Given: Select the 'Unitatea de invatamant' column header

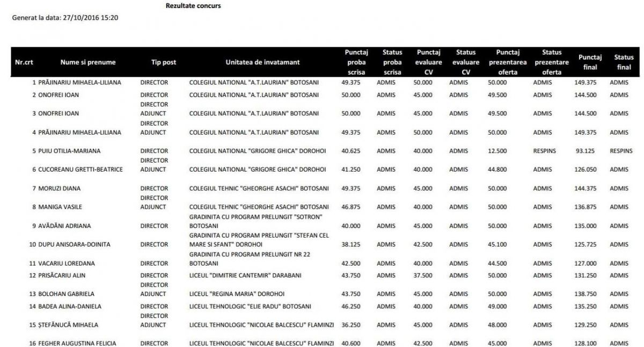Looking at the screenshot, I should (x=262, y=62).
